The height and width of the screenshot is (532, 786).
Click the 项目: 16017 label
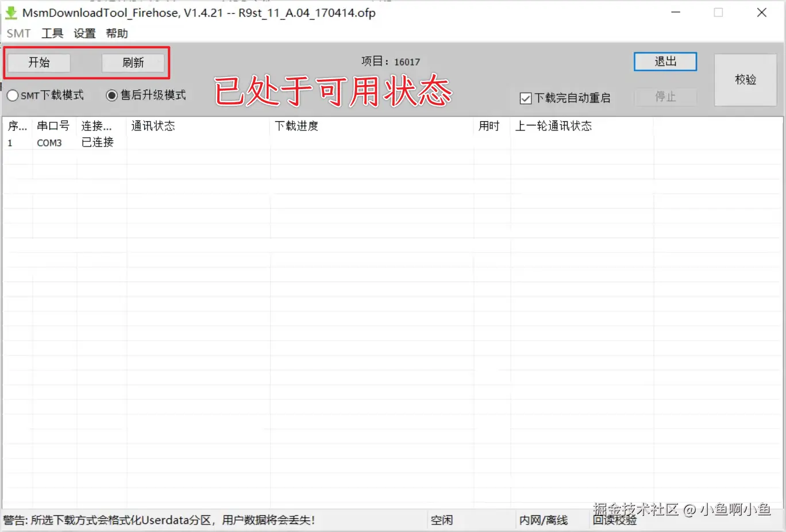point(391,61)
